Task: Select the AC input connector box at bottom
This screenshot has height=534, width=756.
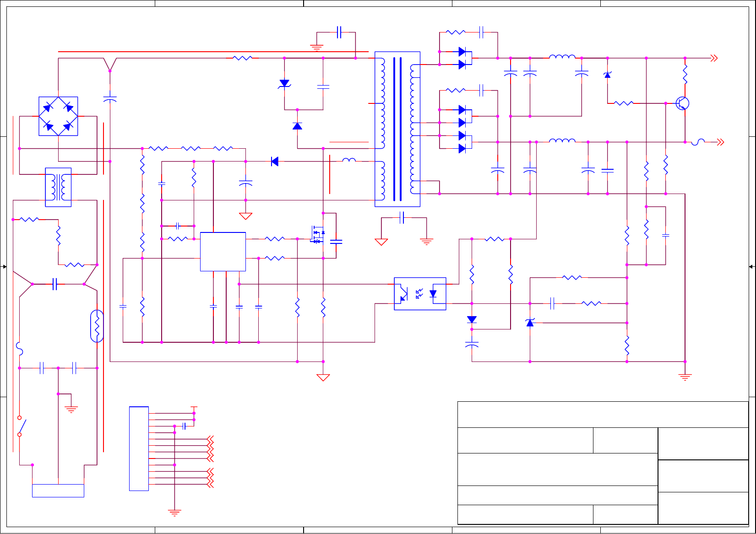Action: 58,491
